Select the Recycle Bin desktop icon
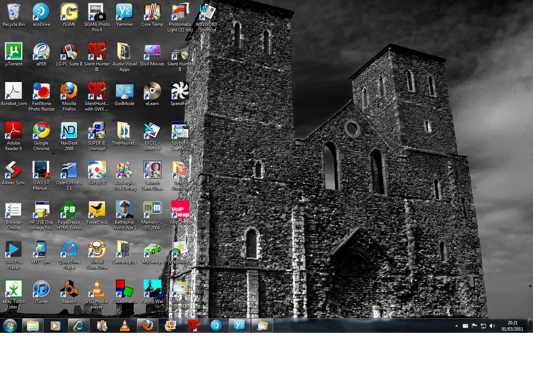The height and width of the screenshot is (392, 533). tap(13, 12)
